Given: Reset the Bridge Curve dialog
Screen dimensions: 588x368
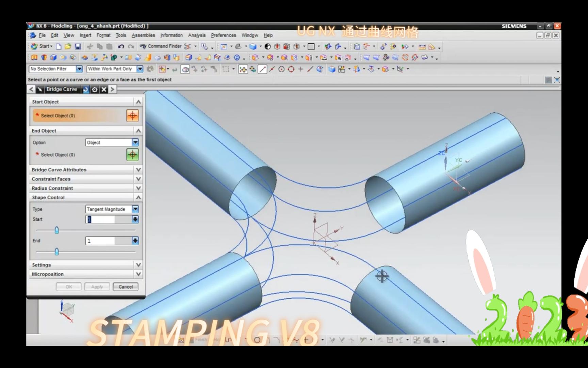Looking at the screenshot, I should (86, 89).
